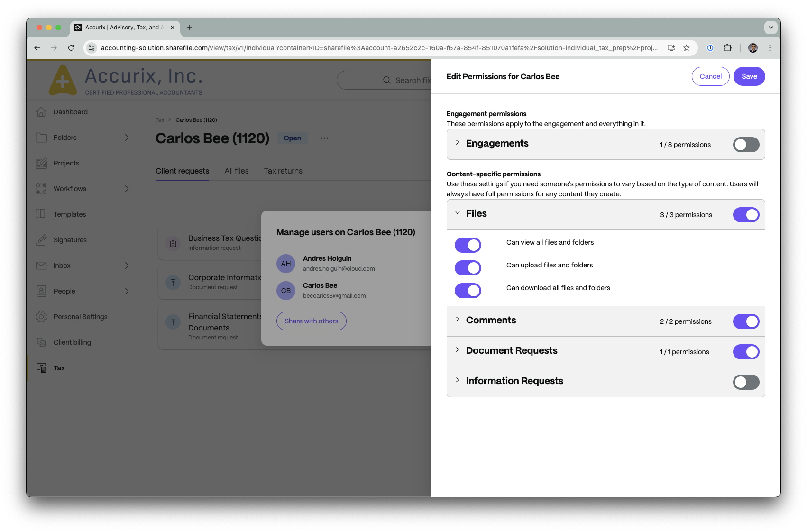Click the Workflows sidebar icon
Image resolution: width=807 pixels, height=532 pixels.
(41, 189)
